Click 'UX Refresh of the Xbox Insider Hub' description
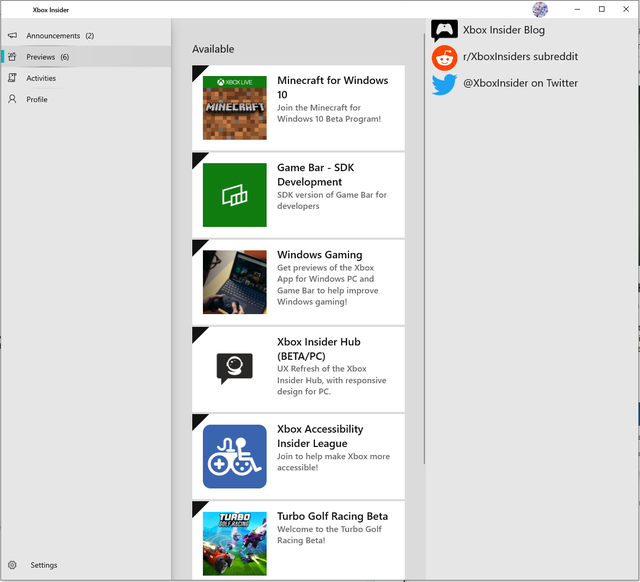Screen dimensions: 640x582 pyautogui.click(x=332, y=380)
